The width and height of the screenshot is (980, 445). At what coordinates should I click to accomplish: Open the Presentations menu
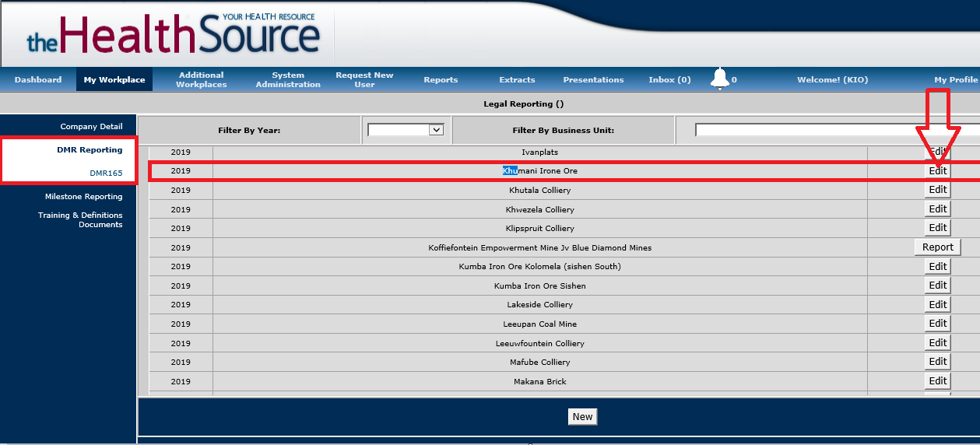(593, 79)
